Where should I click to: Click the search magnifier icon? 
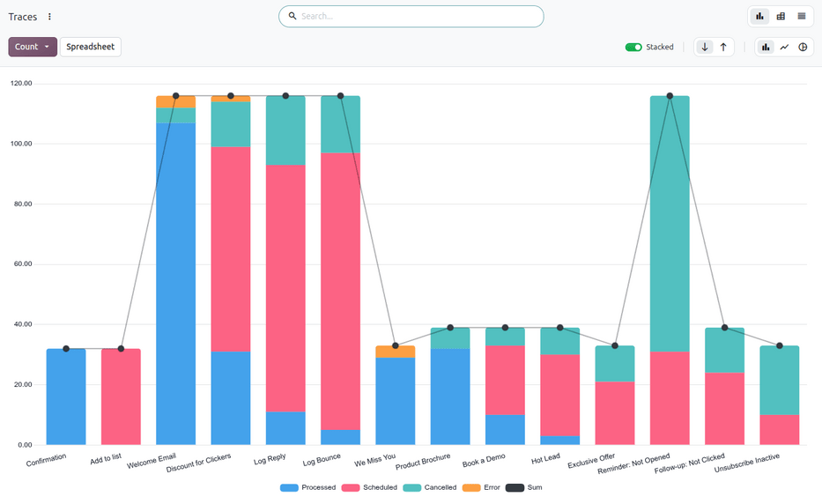(293, 16)
